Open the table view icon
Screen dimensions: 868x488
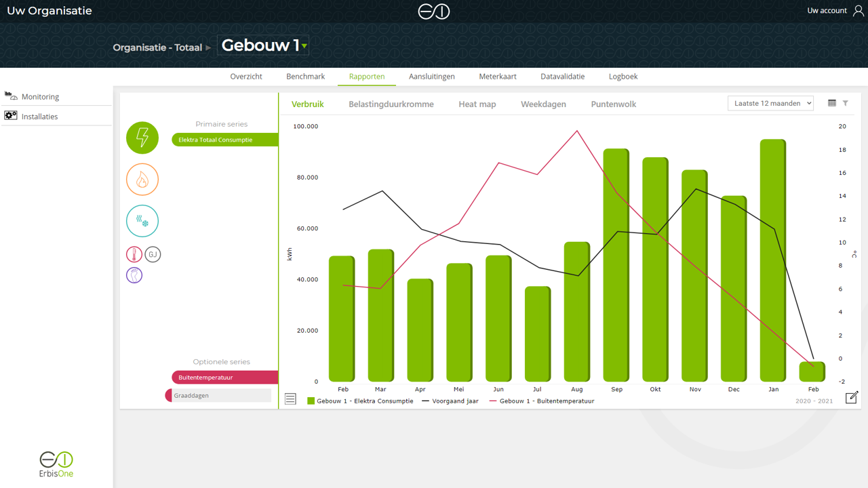(832, 103)
